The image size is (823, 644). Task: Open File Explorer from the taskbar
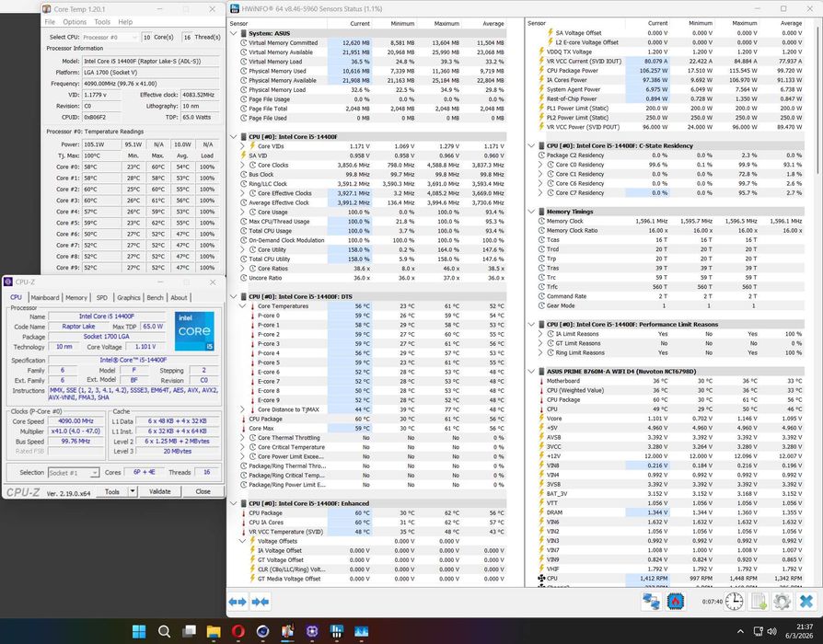pyautogui.click(x=214, y=631)
